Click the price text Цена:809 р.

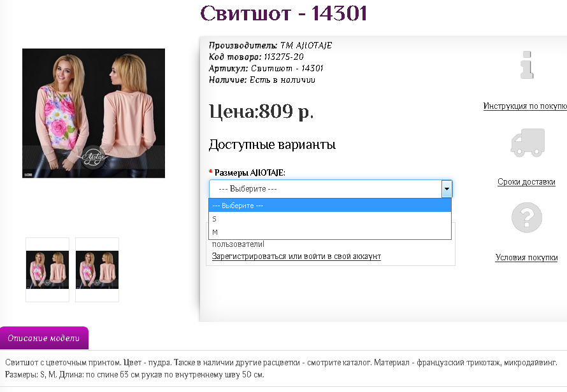click(261, 112)
